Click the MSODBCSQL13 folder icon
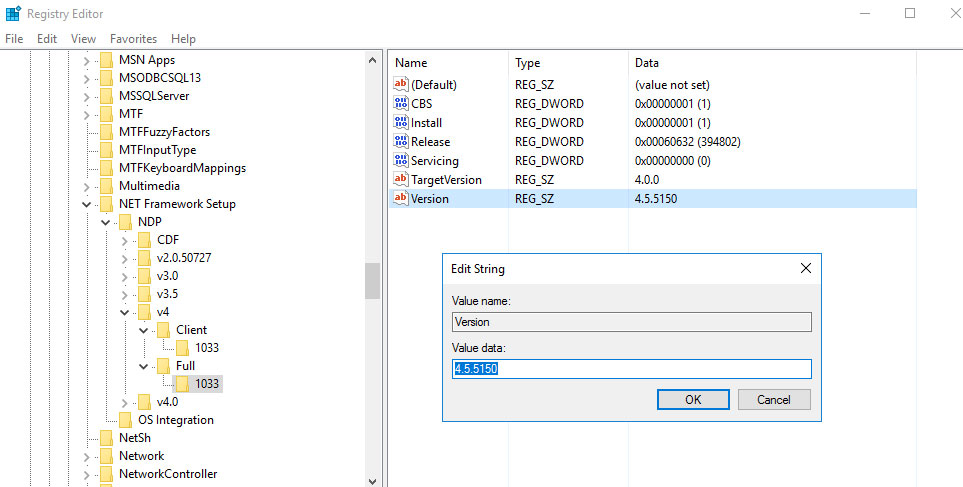 (x=107, y=78)
